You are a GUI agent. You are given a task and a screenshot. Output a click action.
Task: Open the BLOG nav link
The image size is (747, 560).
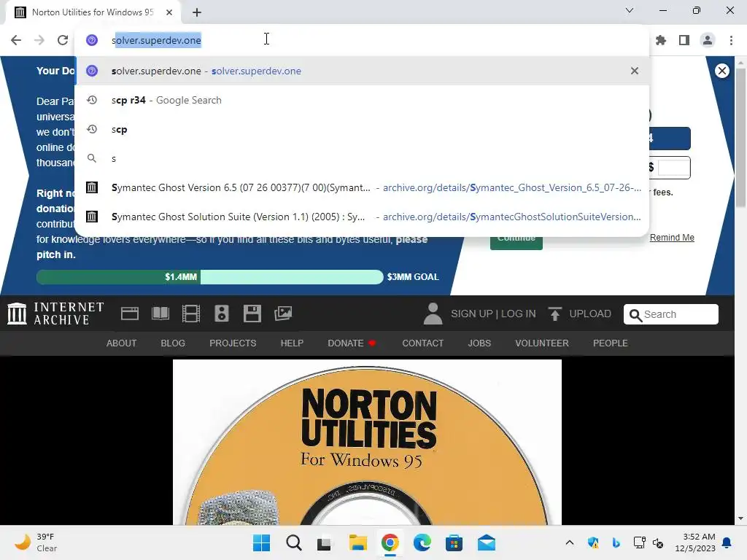pos(173,343)
